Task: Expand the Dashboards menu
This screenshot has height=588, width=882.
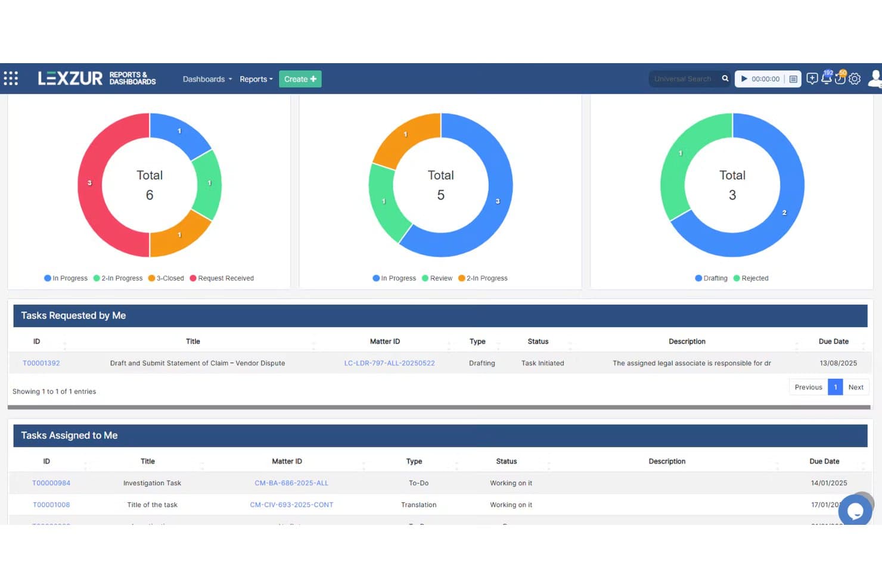Action: pyautogui.click(x=207, y=79)
